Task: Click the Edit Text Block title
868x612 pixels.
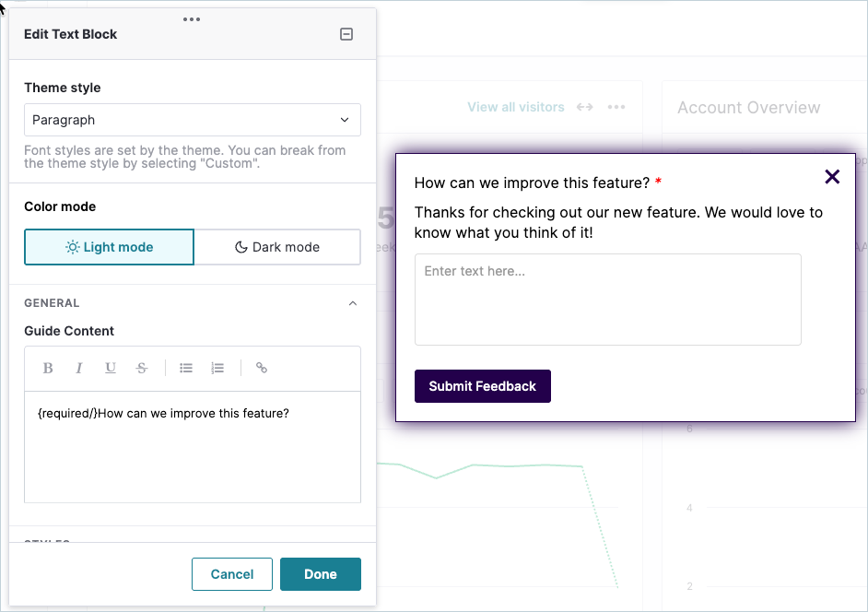Action: [x=70, y=34]
